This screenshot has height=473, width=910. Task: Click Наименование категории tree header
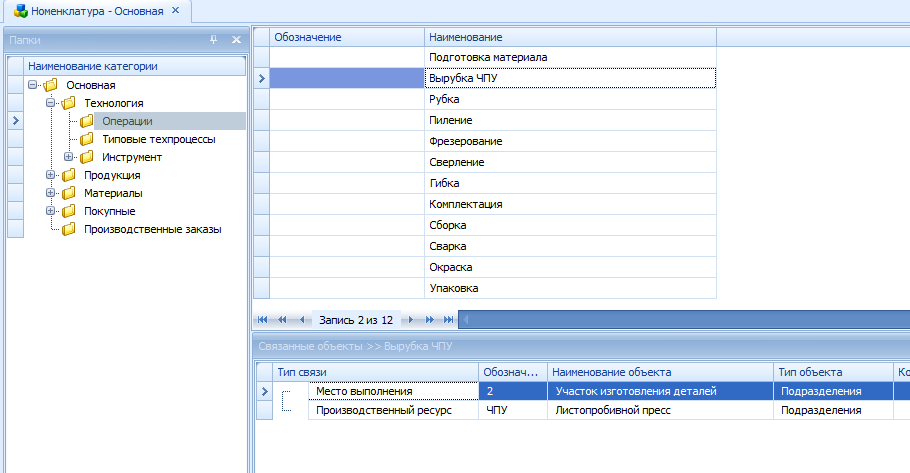click(x=135, y=66)
